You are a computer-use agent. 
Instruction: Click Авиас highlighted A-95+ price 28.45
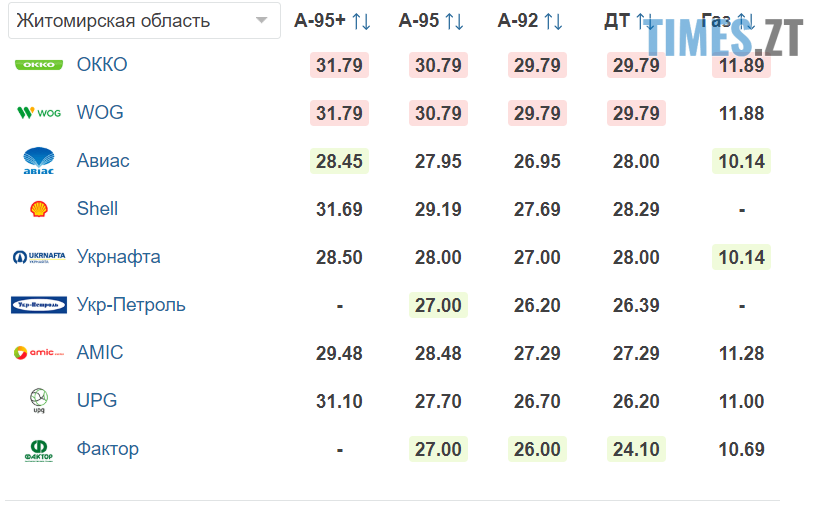pyautogui.click(x=339, y=161)
